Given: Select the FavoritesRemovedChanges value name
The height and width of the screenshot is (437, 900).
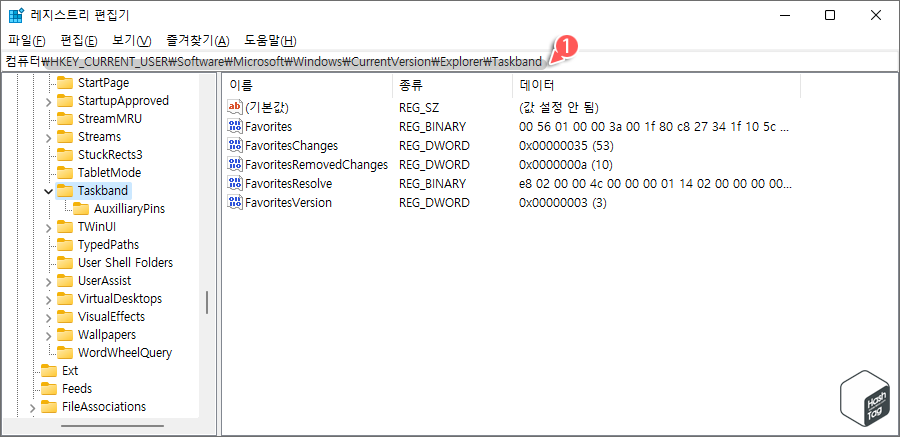Looking at the screenshot, I should pyautogui.click(x=316, y=165).
